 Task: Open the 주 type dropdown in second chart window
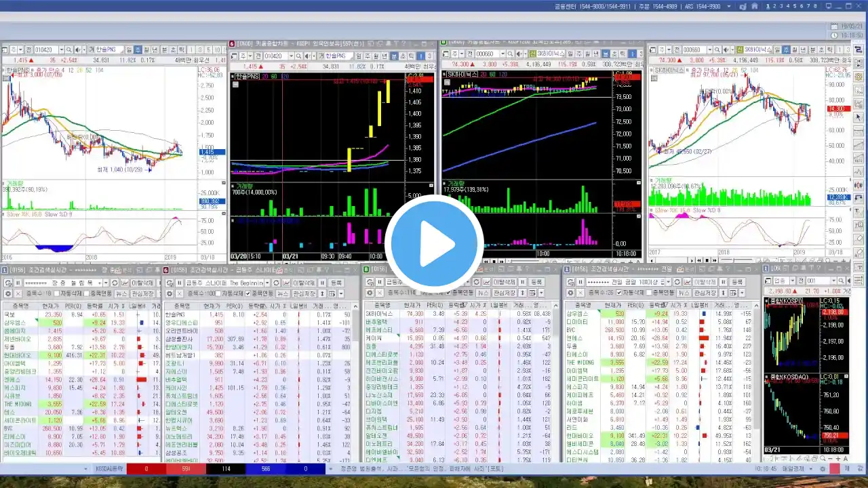click(250, 56)
